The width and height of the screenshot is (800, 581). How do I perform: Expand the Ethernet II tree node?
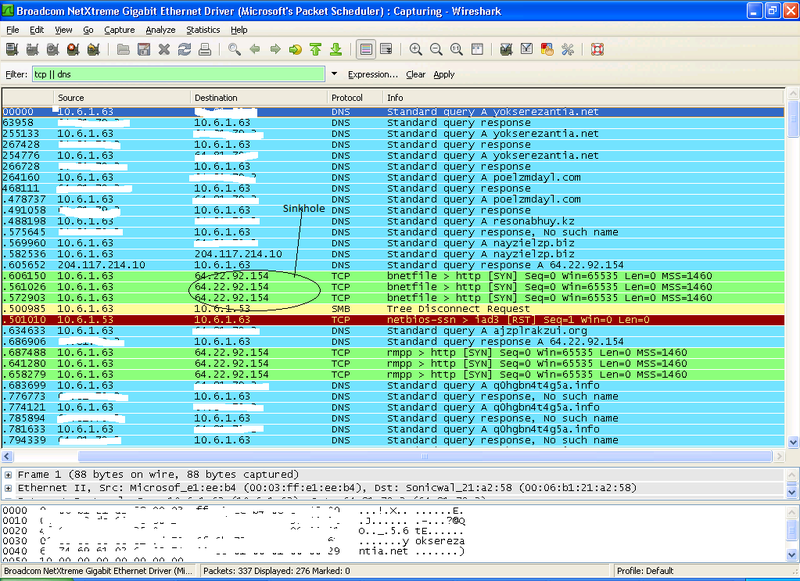tap(8, 488)
